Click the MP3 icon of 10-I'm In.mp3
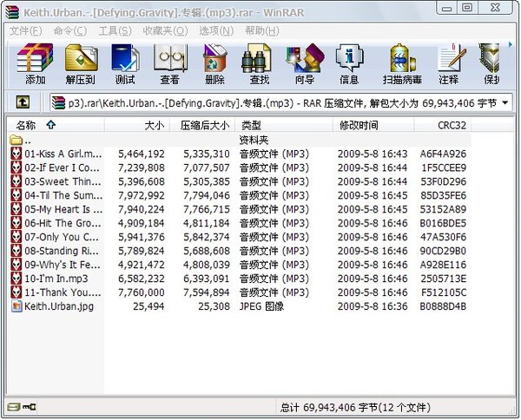This screenshot has width=521, height=420. pos(16,279)
